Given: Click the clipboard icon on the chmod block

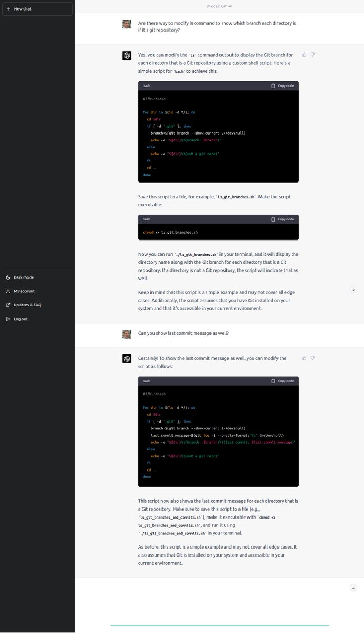Looking at the screenshot, I should (x=273, y=219).
